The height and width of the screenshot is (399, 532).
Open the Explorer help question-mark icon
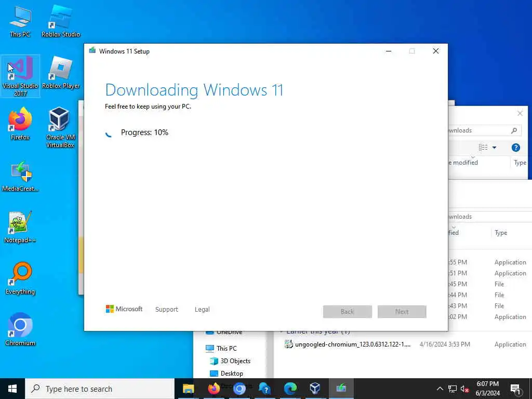click(x=516, y=148)
